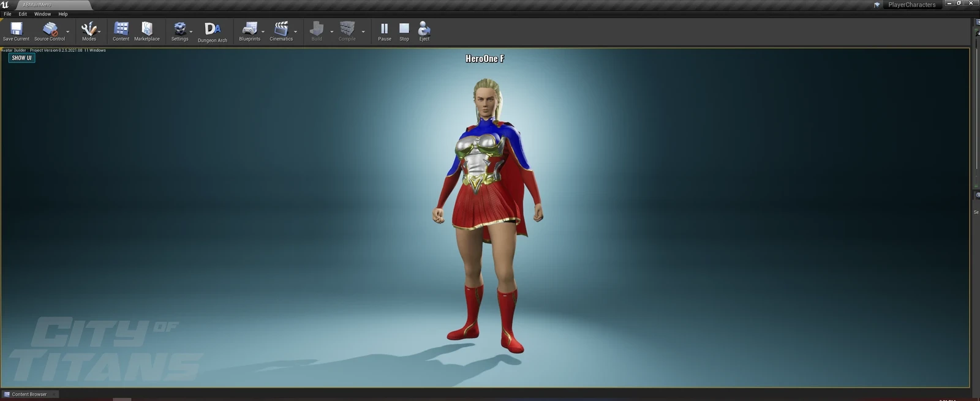
Task: Open the File menu
Action: click(7, 14)
